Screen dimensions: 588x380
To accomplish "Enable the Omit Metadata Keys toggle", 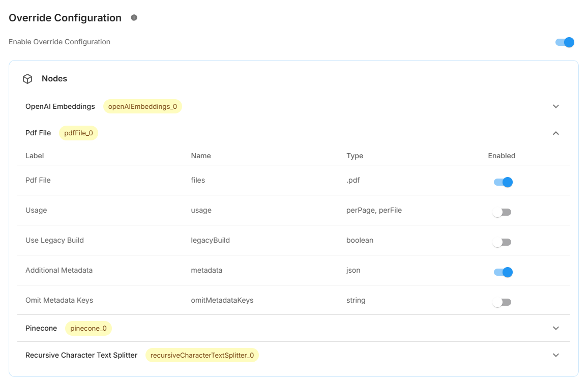I will click(502, 302).
